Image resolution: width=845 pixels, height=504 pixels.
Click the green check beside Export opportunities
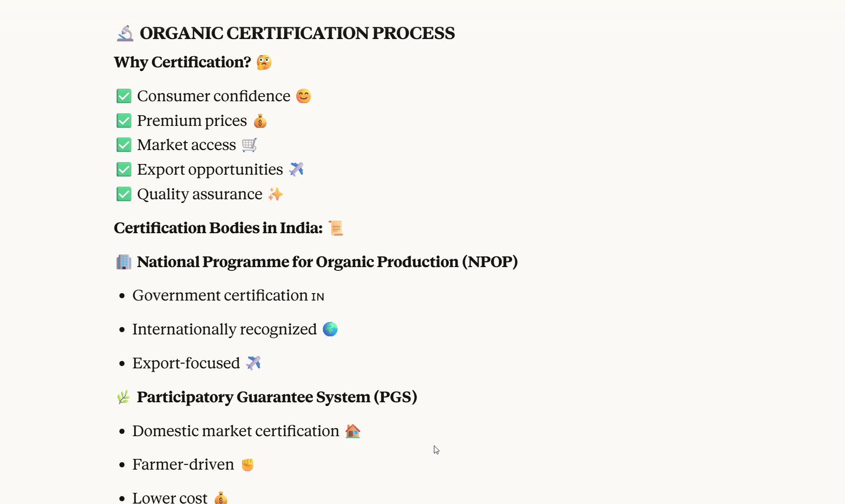[x=124, y=170]
